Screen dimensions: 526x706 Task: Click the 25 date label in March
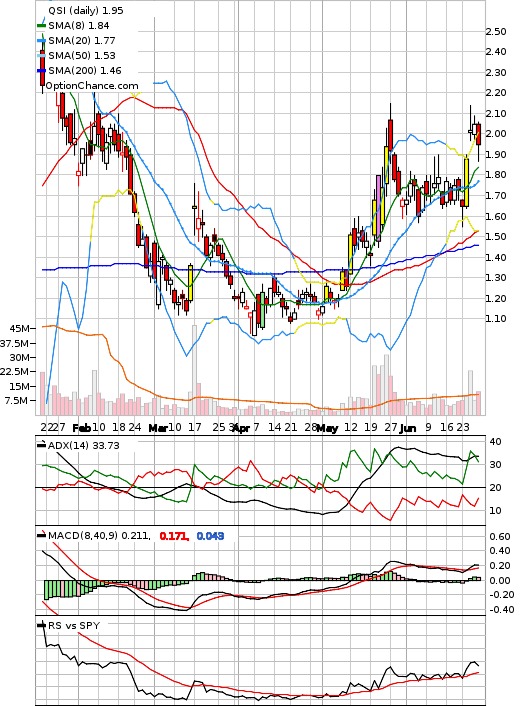pyautogui.click(x=219, y=427)
